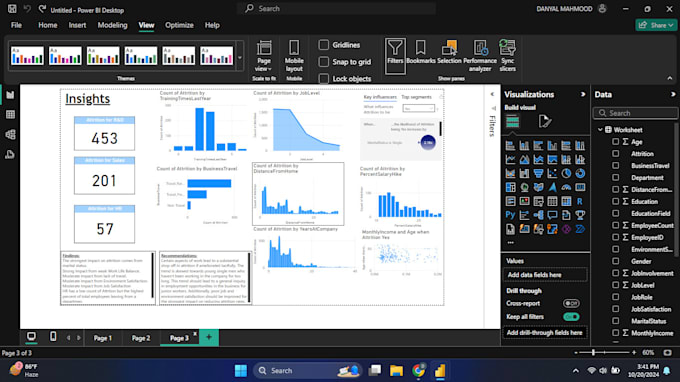The width and height of the screenshot is (680, 382).
Task: Insert an R script visual
Action: (x=580, y=201)
